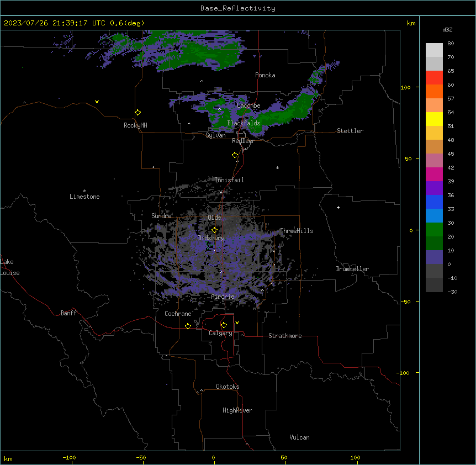
Task: Click the white asterisk east of Innisfail
Action: (x=277, y=167)
